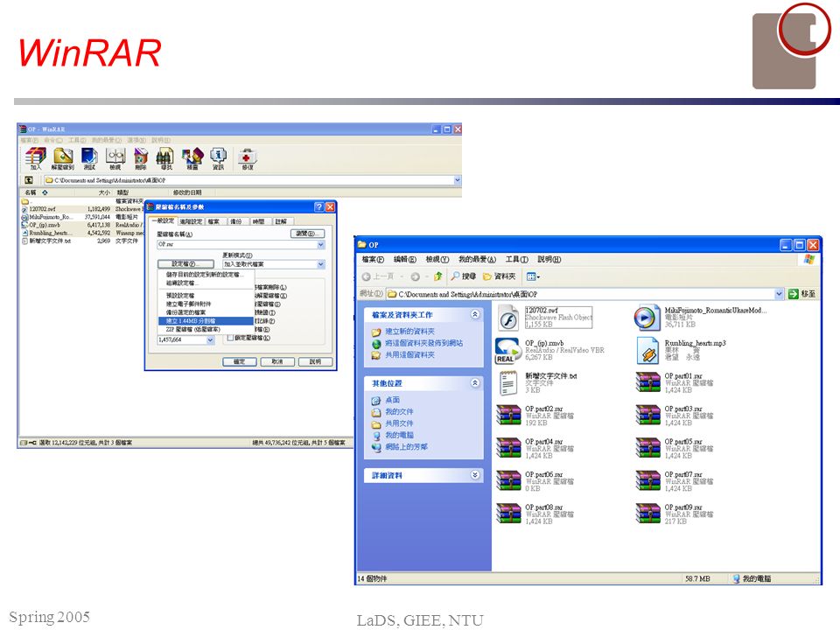Screen dimensions: 840x630
Task: Expand the 詳細資料 panel
Action: pyautogui.click(x=474, y=474)
